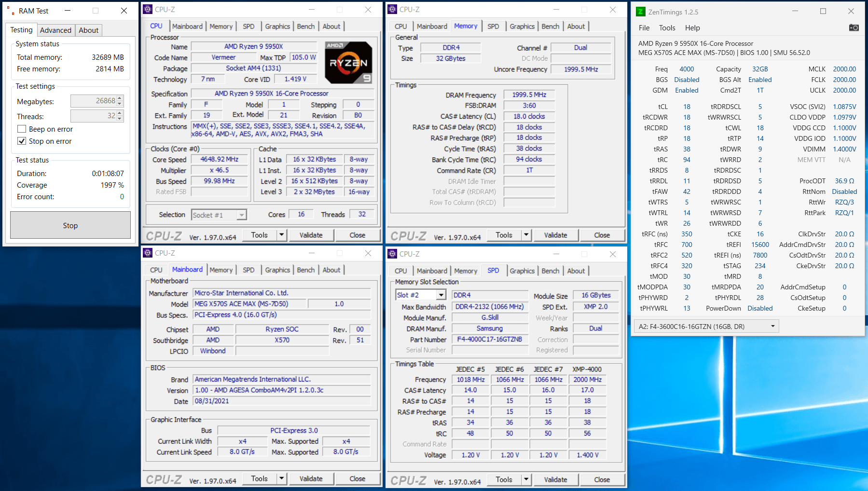The width and height of the screenshot is (868, 491).
Task: Expand Tools dropdown arrow in CPU-Z Memory window
Action: point(526,235)
